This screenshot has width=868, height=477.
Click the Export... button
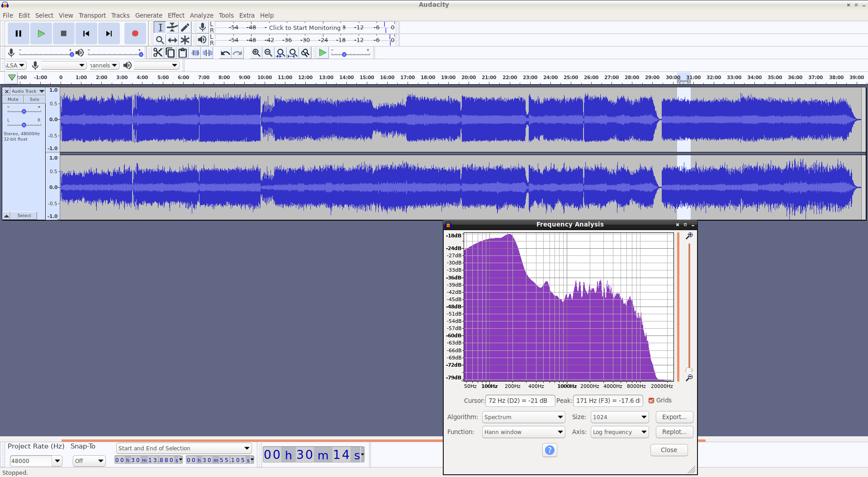(x=674, y=417)
